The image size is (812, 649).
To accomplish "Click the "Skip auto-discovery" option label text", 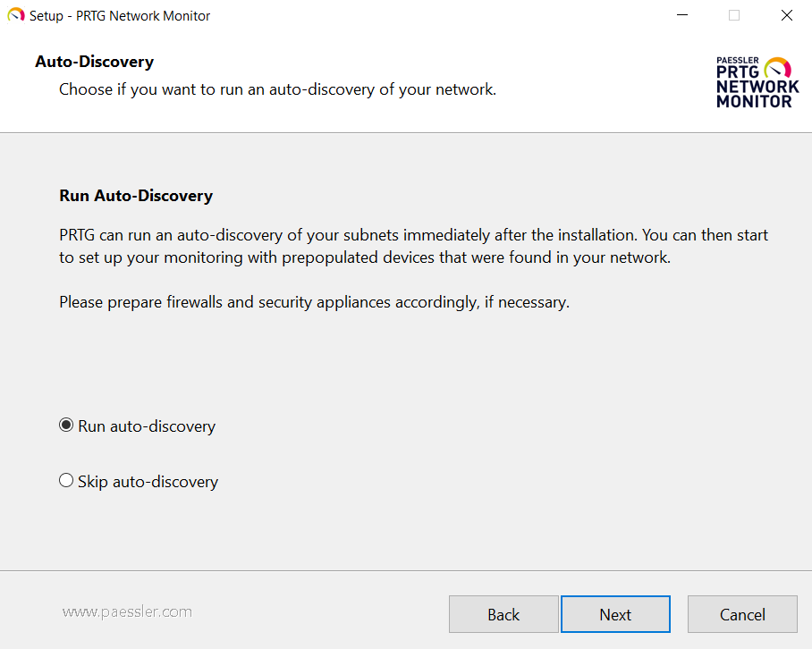I will [148, 482].
